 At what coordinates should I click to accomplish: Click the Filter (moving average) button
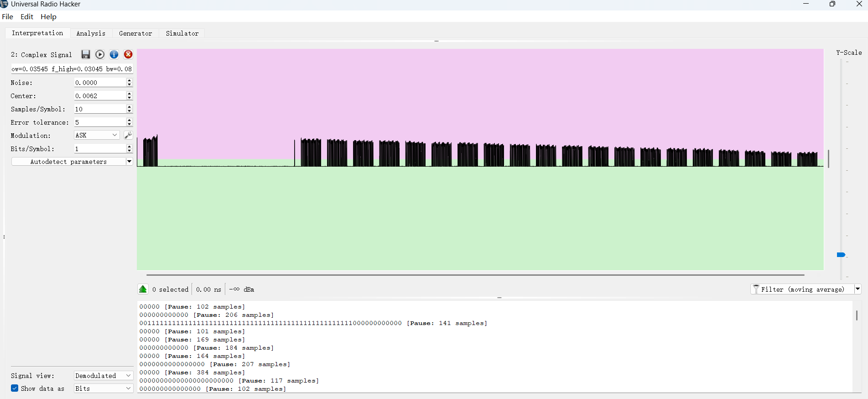point(802,289)
